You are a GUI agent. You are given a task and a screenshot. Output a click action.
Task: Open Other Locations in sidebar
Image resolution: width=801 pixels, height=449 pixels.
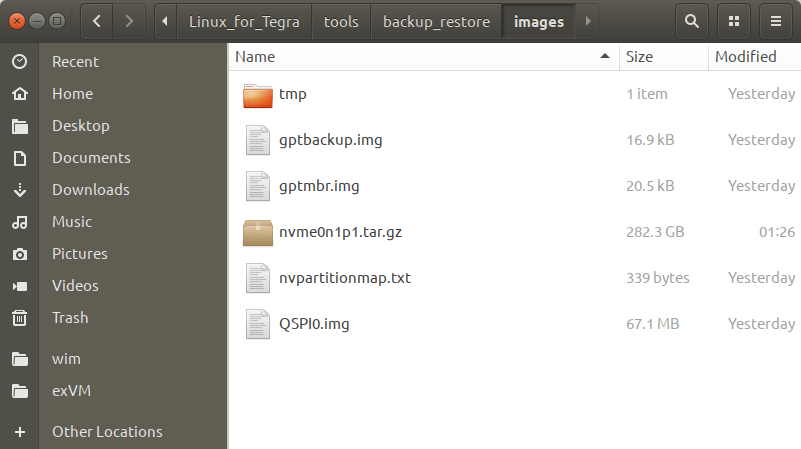[x=107, y=432]
